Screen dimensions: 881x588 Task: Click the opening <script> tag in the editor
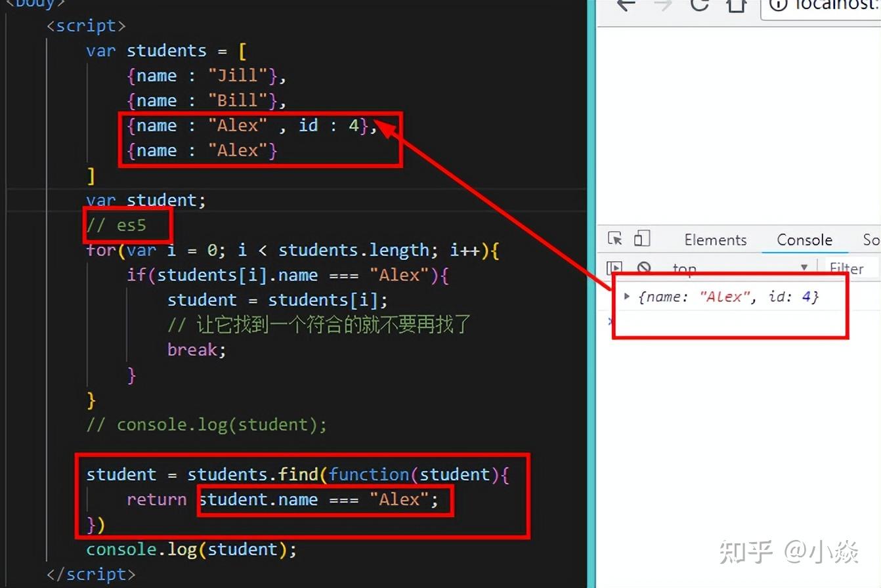(86, 26)
